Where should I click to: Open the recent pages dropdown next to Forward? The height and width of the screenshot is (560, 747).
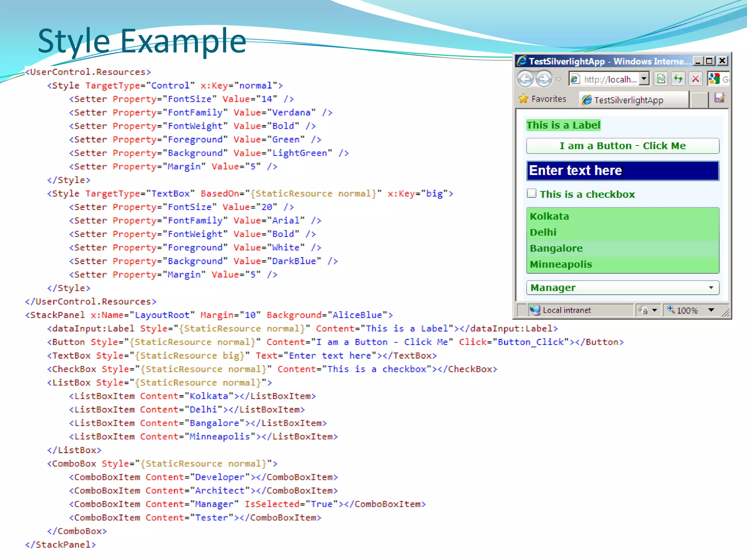pyautogui.click(x=558, y=79)
